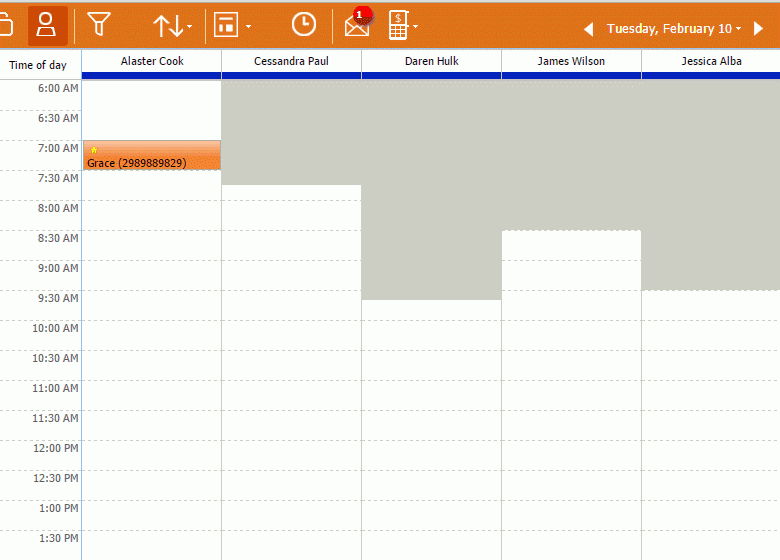Expand the layout view dropdown arrow

(248, 26)
